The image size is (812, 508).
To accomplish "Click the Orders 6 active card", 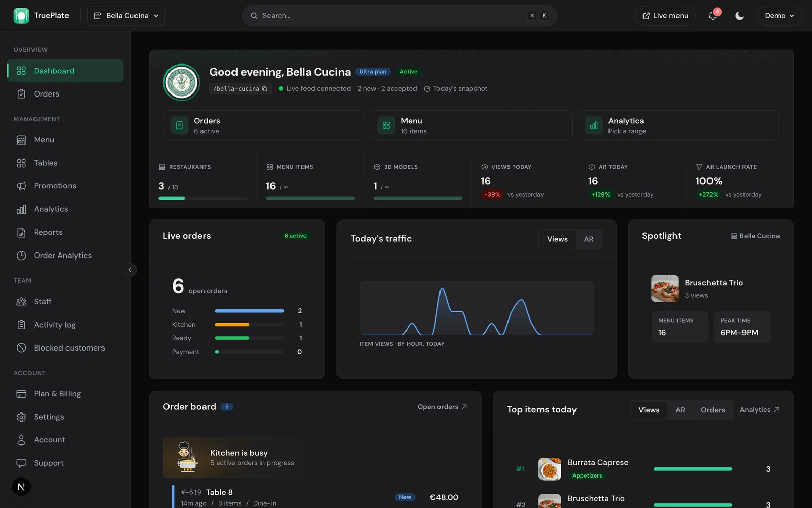I will 264,125.
